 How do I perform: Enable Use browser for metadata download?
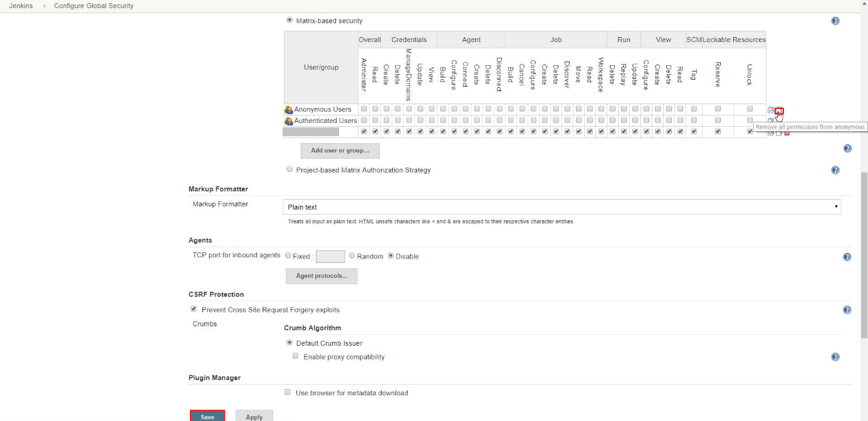288,392
